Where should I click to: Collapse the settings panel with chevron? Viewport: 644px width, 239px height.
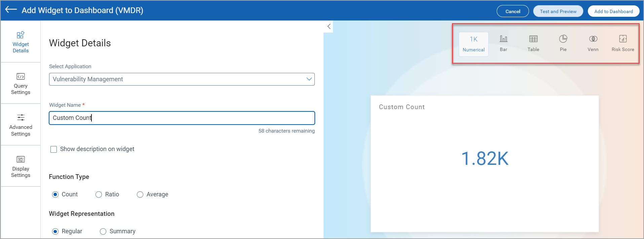coord(329,27)
